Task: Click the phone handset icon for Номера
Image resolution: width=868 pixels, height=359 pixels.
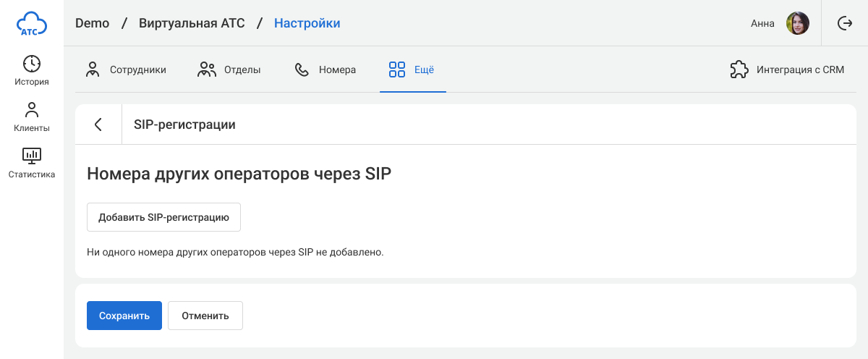Action: pos(302,69)
